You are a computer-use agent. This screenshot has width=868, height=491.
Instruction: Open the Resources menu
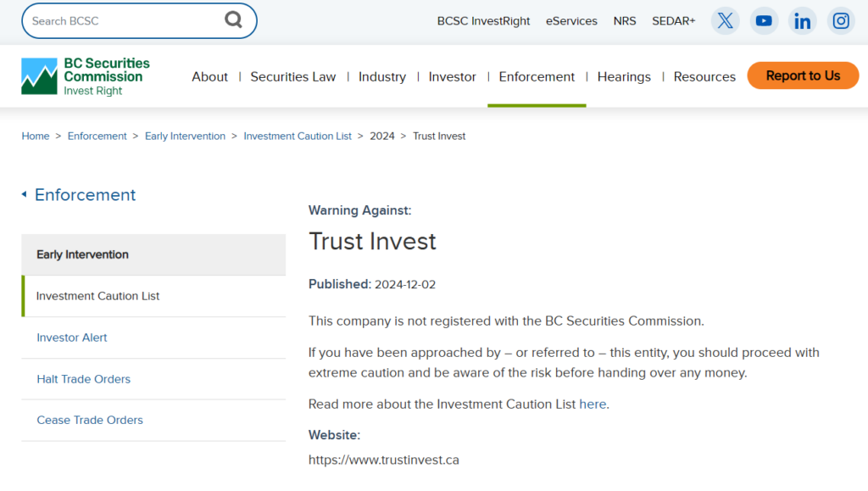coord(704,76)
